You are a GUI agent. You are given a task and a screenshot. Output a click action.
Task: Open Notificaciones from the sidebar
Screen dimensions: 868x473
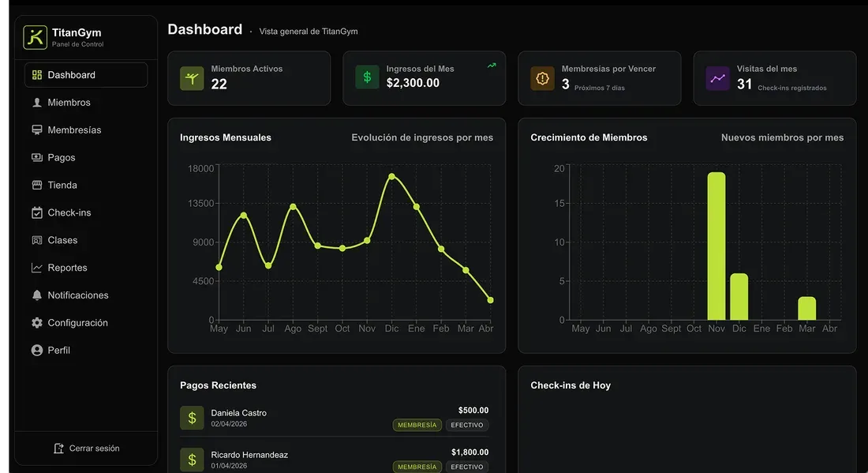(x=86, y=295)
